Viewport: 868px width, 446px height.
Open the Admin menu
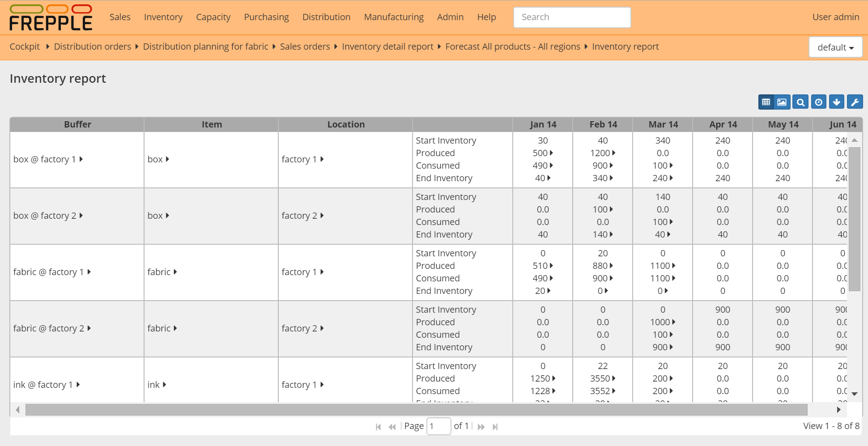450,17
